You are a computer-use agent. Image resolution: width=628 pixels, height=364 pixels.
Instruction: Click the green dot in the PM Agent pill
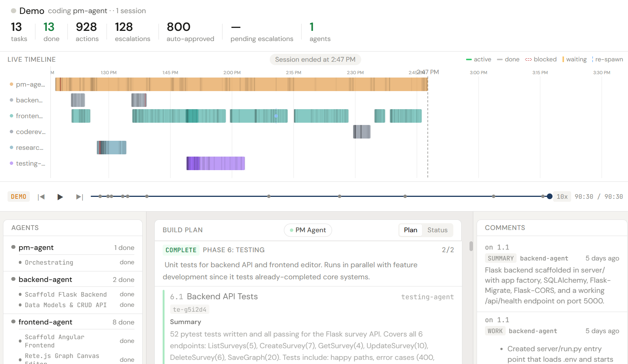[x=291, y=230]
